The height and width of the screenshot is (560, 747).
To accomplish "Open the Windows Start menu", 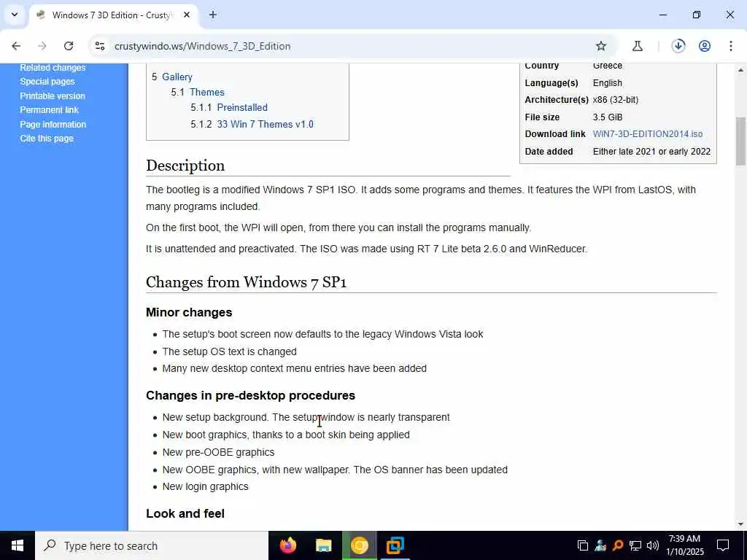I will (18, 545).
